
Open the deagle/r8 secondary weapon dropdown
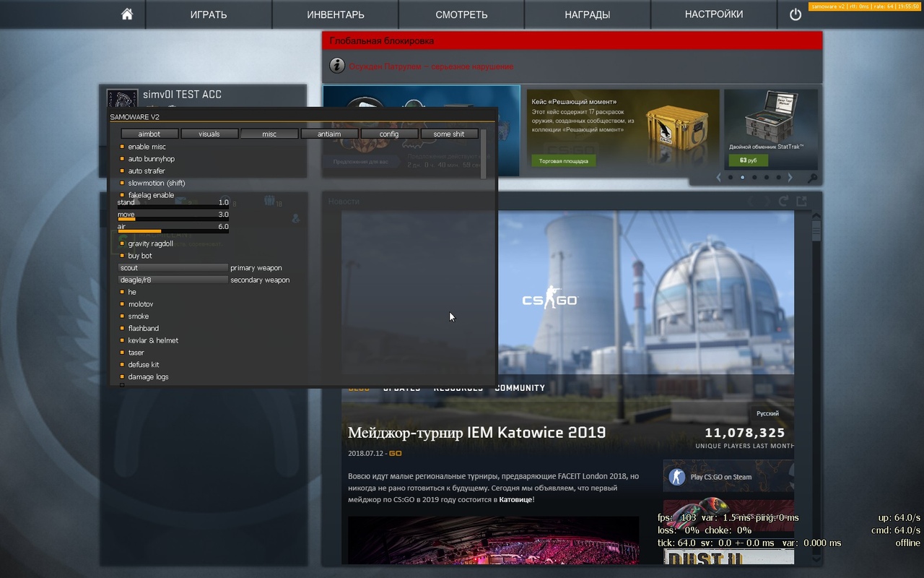point(173,280)
